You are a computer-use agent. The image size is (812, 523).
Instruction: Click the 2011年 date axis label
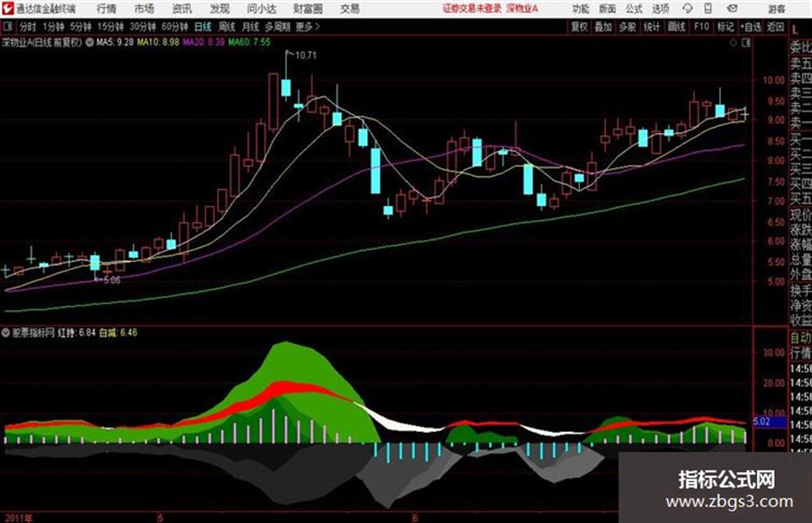[x=19, y=518]
